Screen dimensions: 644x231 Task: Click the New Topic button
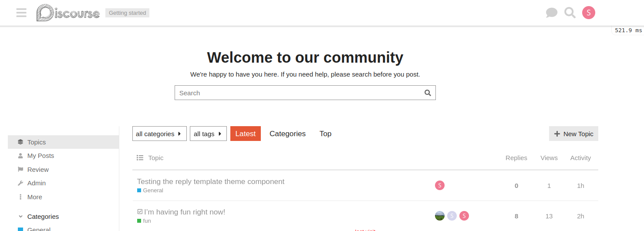click(573, 134)
